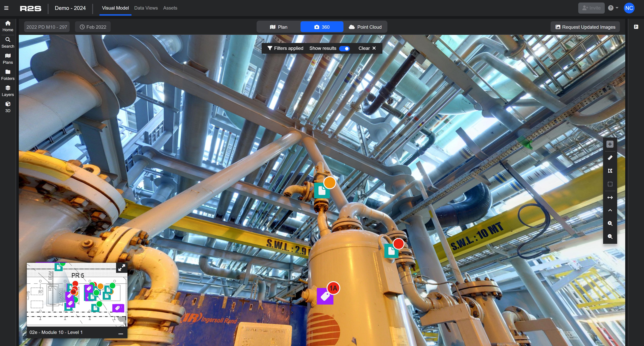This screenshot has width=644, height=346.
Task: Open the Feb 2022 date selector
Action: pos(93,27)
